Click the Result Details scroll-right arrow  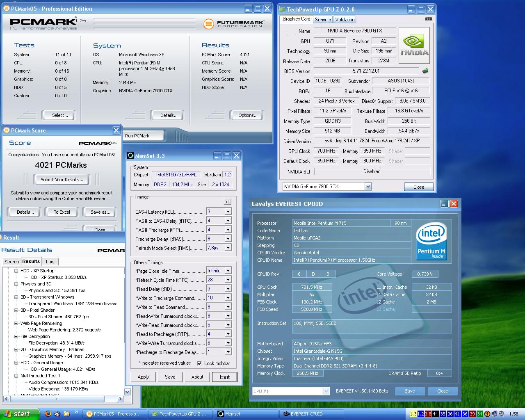pyautogui.click(x=120, y=399)
